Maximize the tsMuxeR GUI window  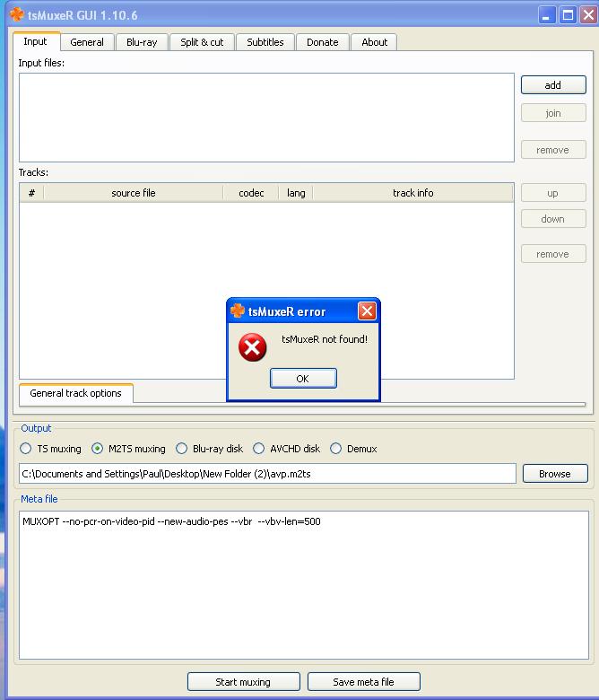point(568,15)
